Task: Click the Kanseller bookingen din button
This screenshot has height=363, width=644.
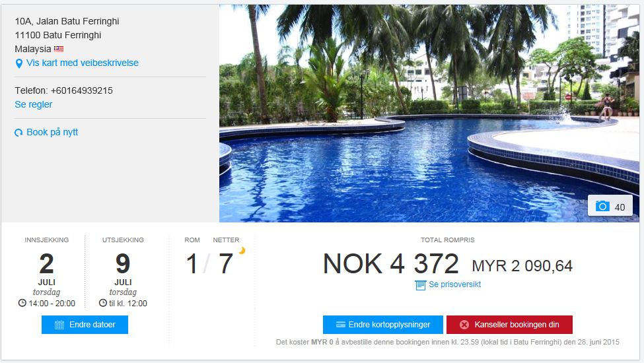Action: (509, 325)
